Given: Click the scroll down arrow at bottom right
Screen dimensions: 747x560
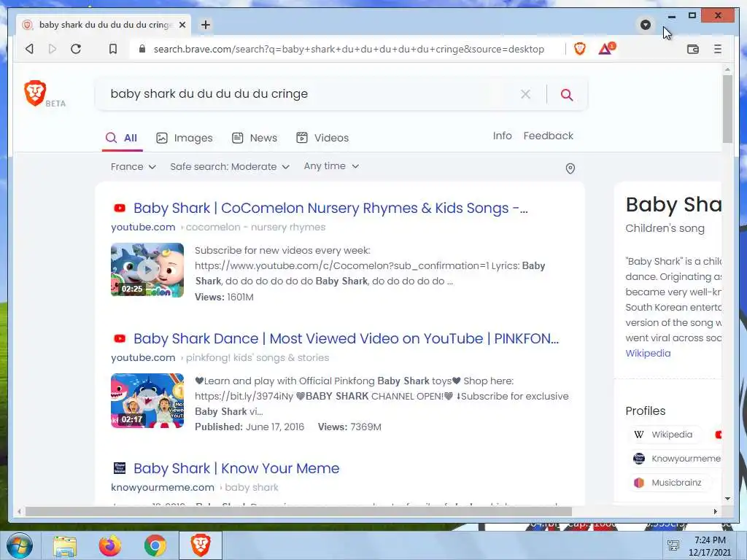Looking at the screenshot, I should (727, 499).
